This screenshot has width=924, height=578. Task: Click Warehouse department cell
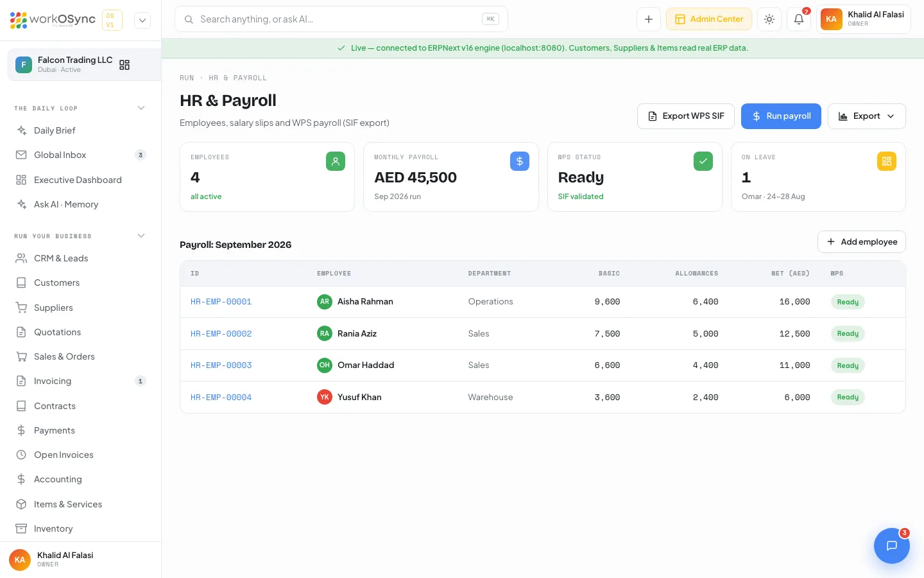490,397
